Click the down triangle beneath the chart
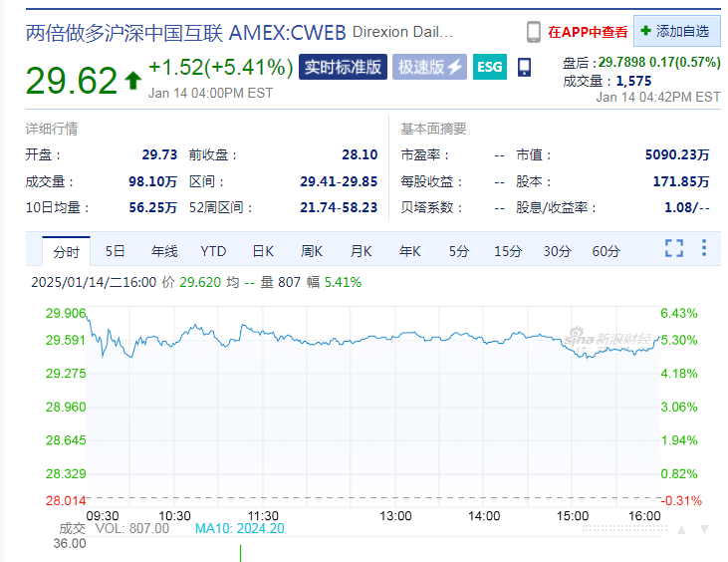Viewport: 728px width, 562px height. click(x=704, y=529)
